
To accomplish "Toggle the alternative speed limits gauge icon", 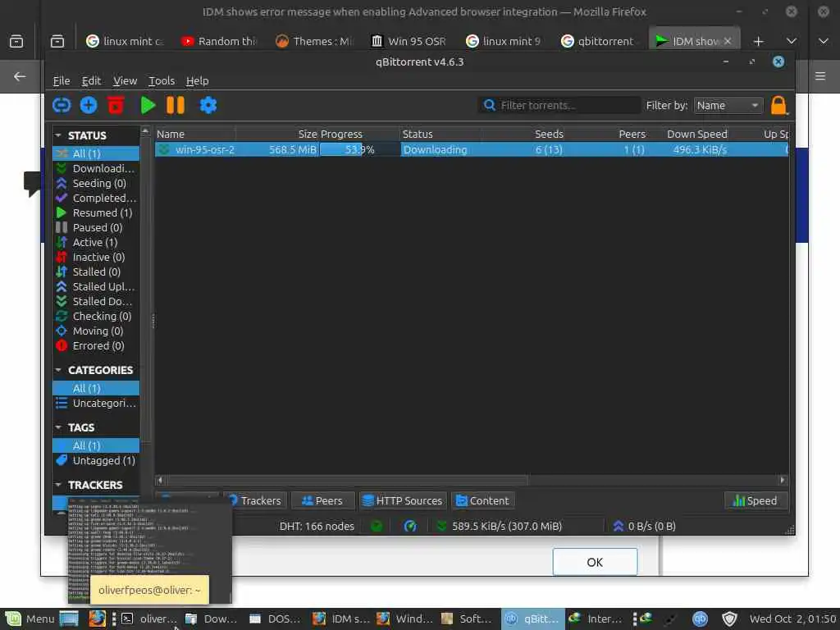I will coord(410,526).
